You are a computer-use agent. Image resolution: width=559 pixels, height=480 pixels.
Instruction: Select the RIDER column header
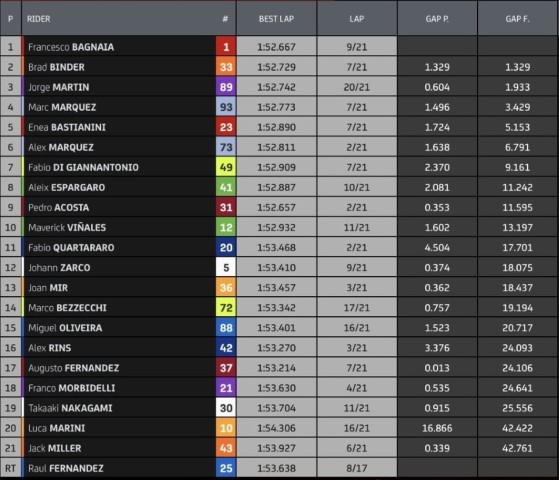pyautogui.click(x=39, y=19)
